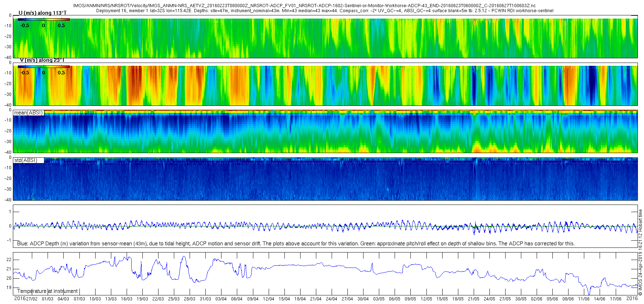644x304 pixels.
Task: Select the 'Deployment 16, member 1' subtitle line
Action: coord(325,11)
